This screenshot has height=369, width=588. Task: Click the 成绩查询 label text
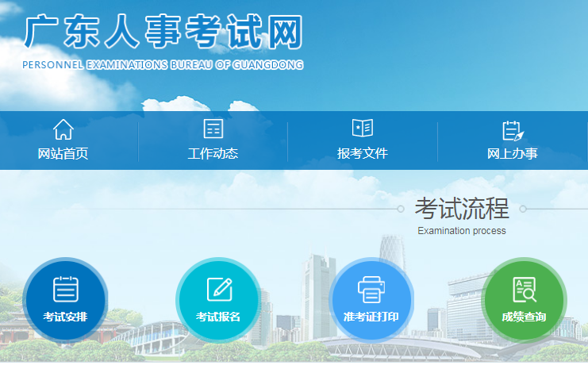click(x=524, y=317)
